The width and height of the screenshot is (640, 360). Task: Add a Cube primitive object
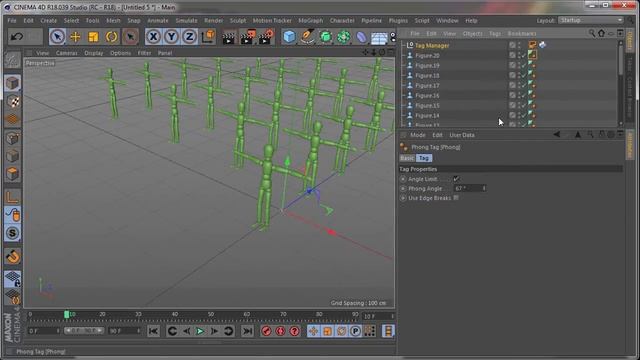[289, 37]
